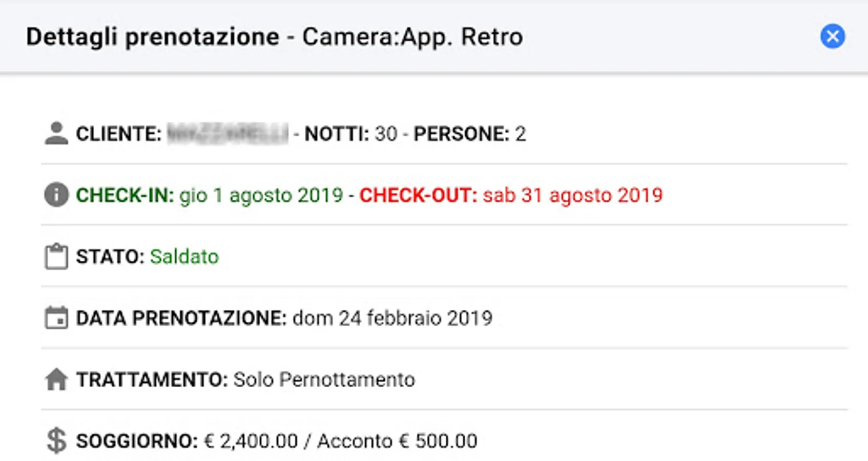The image size is (868, 461).
Task: Click the info icon next to CHECK-IN
Action: (56, 195)
